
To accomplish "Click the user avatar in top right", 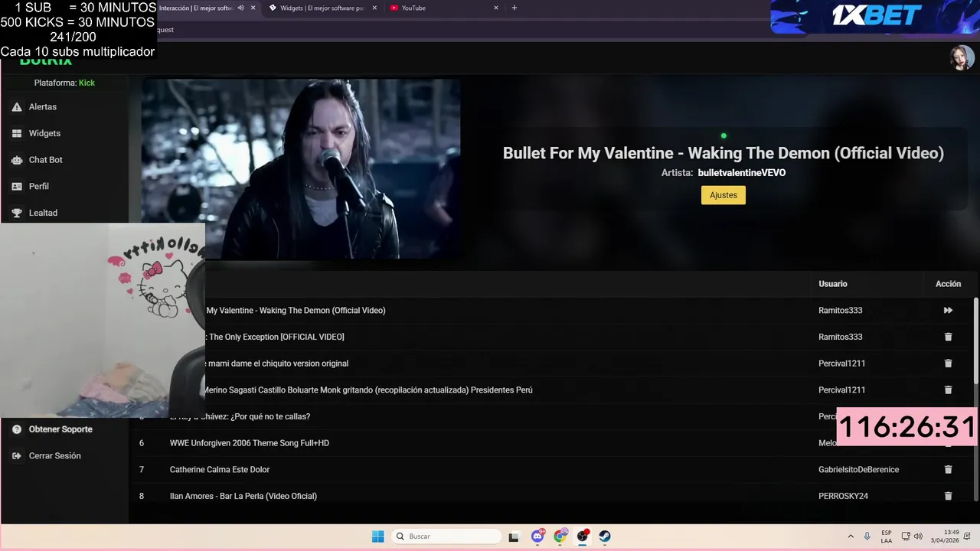I will click(962, 57).
